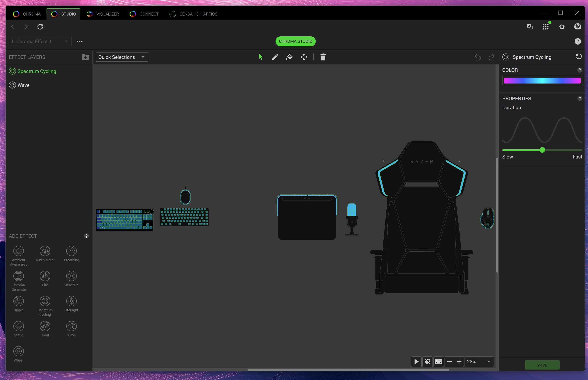Open the Chroma Effect 1 profile dropdown

click(40, 41)
